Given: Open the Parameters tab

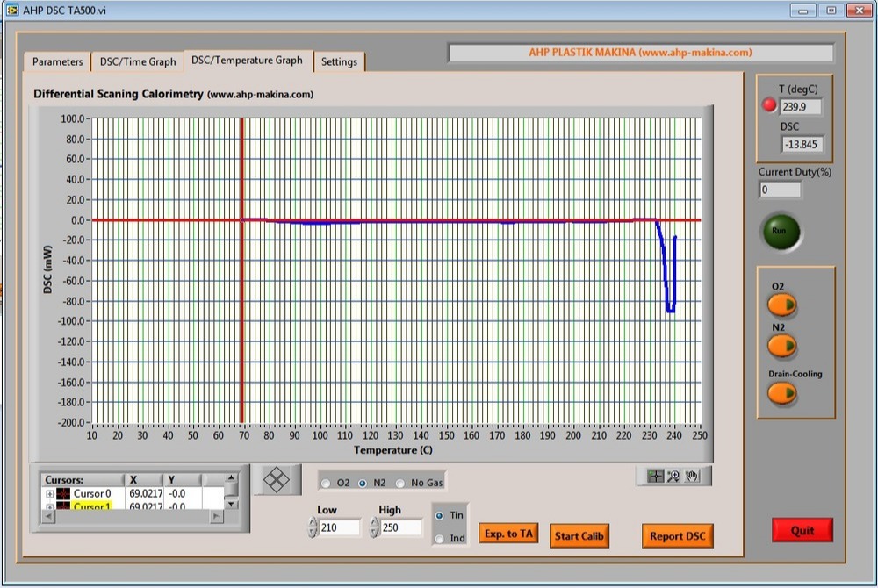Looking at the screenshot, I should [x=57, y=61].
